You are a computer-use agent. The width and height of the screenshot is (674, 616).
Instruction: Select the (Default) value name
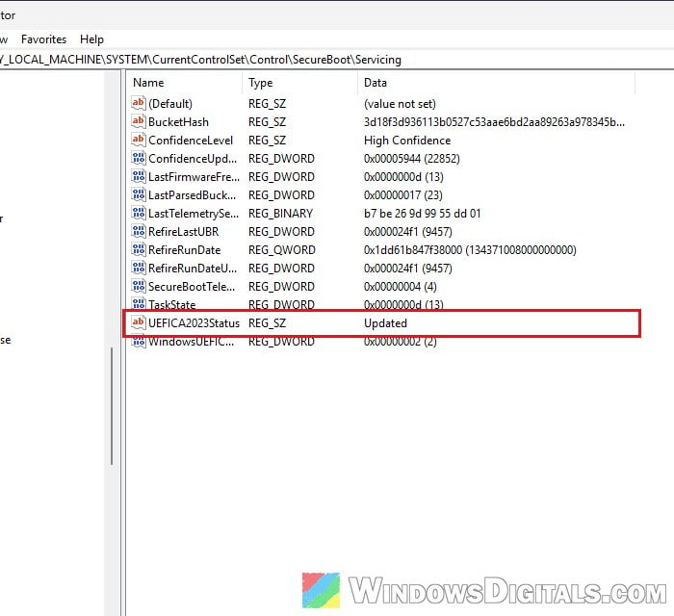170,104
